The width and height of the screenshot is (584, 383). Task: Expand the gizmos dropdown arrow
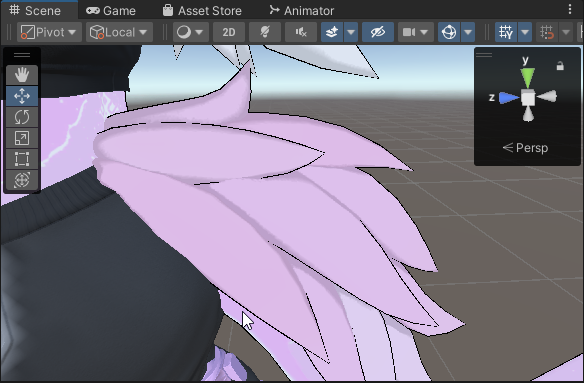468,32
